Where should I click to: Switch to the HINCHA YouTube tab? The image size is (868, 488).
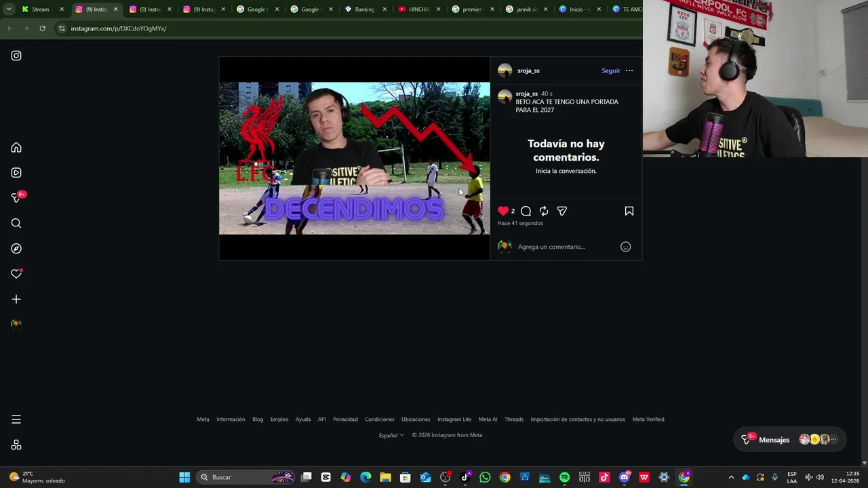point(419,9)
